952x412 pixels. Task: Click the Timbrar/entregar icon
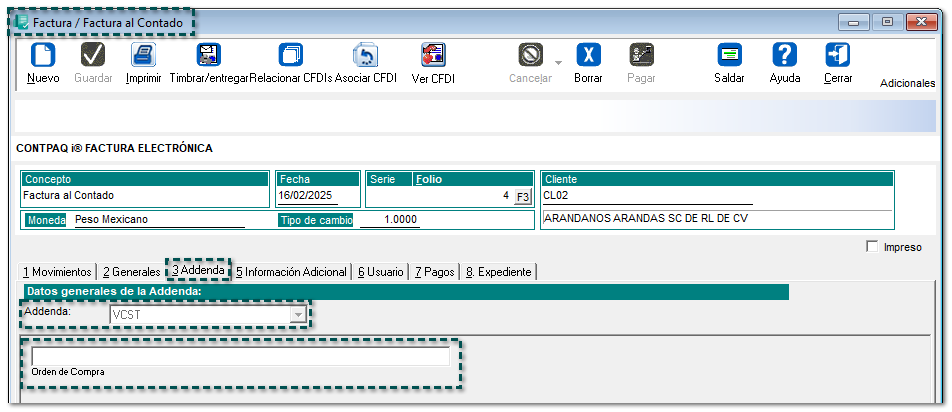(x=209, y=55)
